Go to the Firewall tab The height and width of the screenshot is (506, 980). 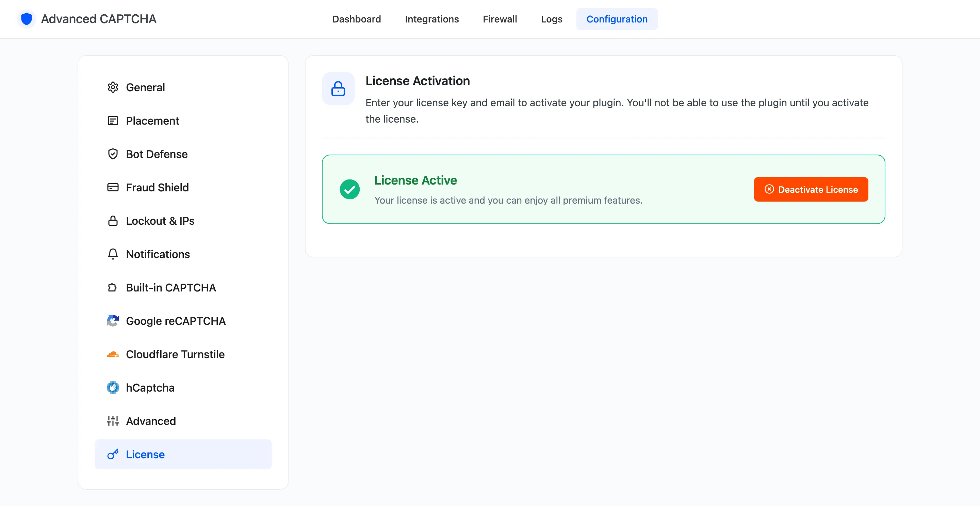click(x=500, y=19)
